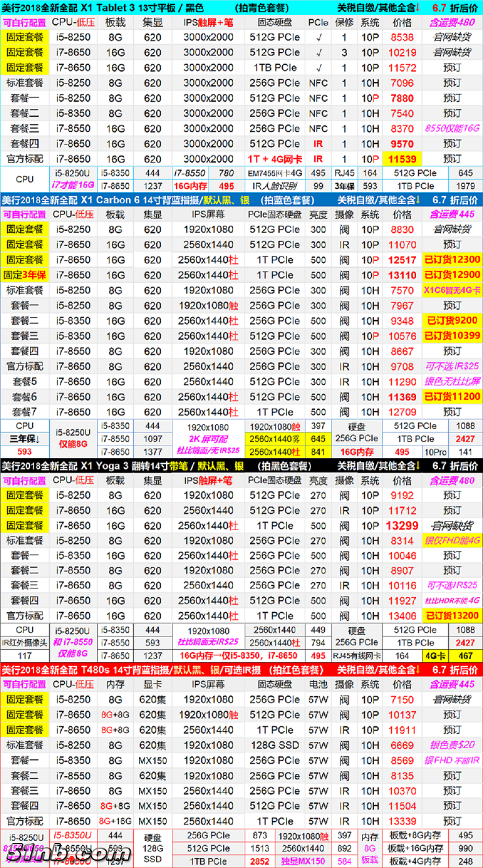Click the 显卡 column header
483x868 pixels.
pos(152,684)
